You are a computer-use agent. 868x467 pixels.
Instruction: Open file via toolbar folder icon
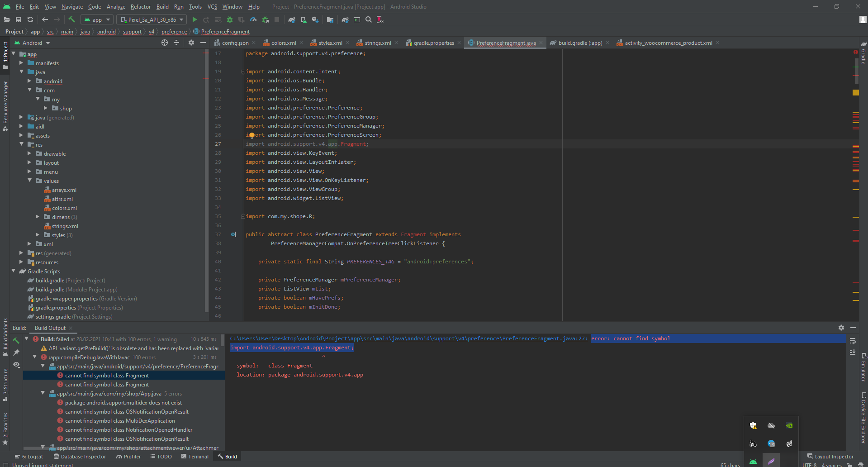tap(7, 19)
